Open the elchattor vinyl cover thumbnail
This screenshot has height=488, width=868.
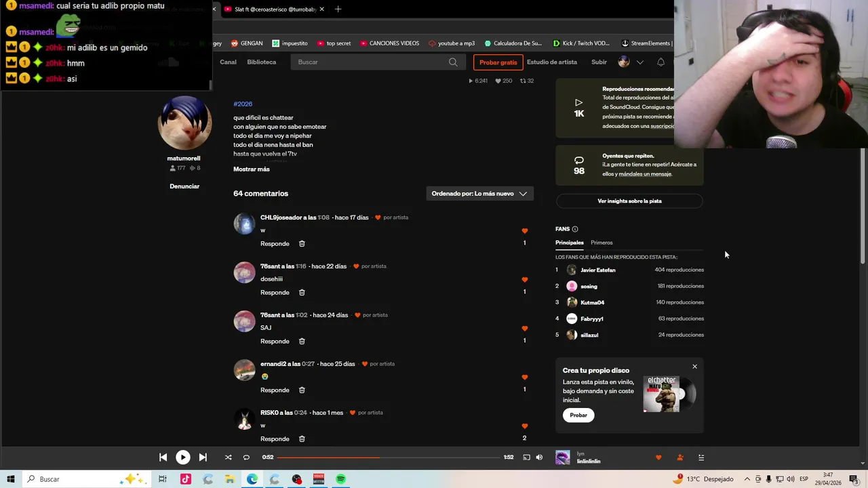tap(662, 394)
